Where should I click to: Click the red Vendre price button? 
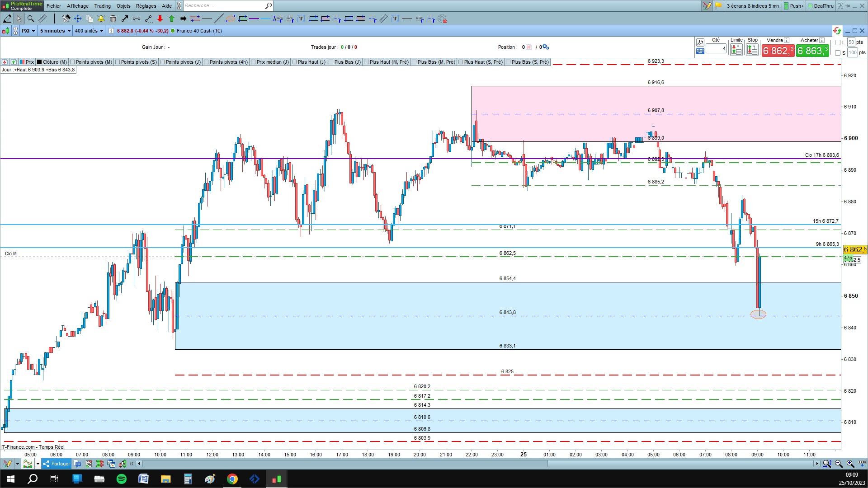[x=778, y=51]
